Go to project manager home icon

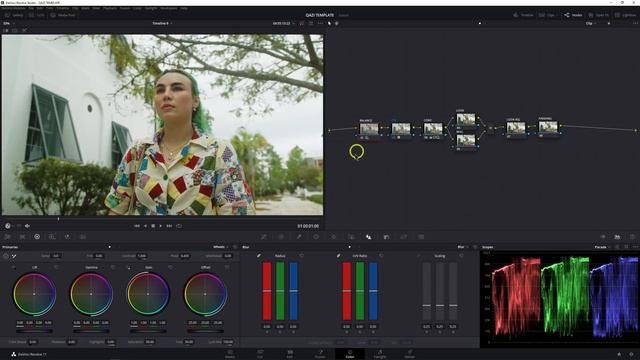coord(619,354)
